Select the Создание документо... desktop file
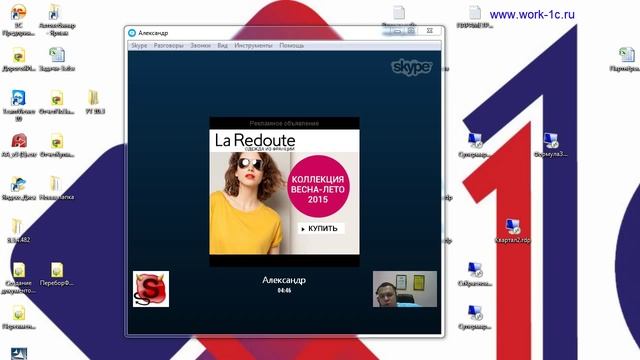640x360 pixels. [x=18, y=278]
